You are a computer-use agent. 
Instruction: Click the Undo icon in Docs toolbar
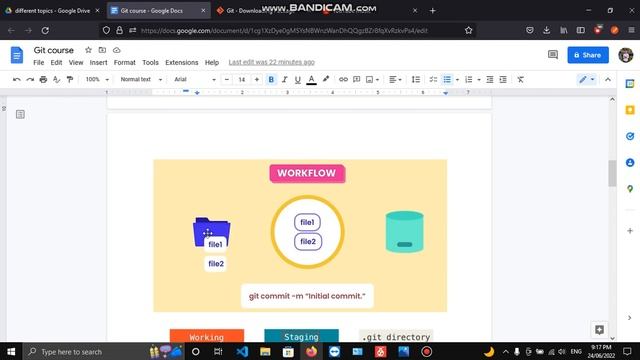click(17, 80)
